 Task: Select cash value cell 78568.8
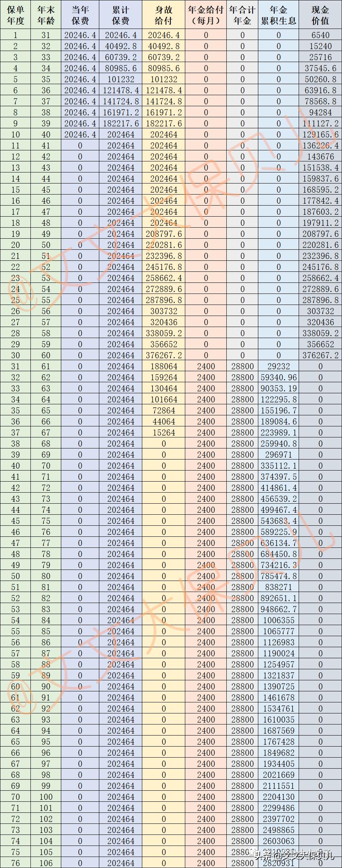point(320,101)
